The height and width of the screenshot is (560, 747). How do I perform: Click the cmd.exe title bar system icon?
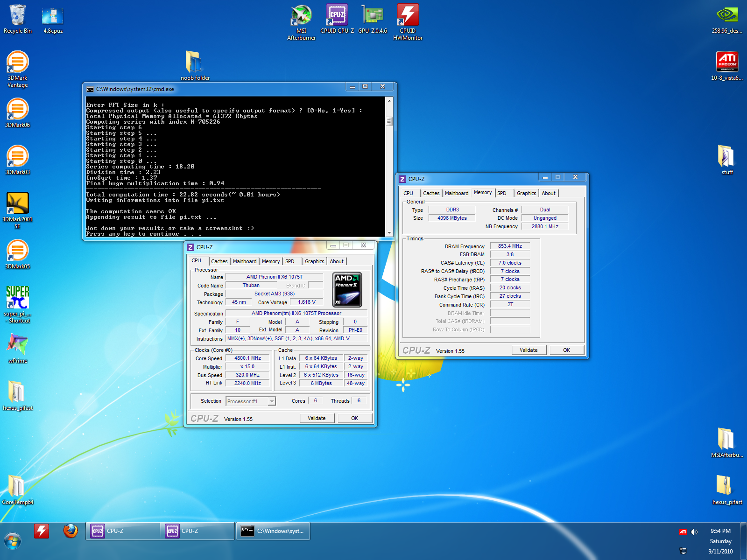[90, 89]
